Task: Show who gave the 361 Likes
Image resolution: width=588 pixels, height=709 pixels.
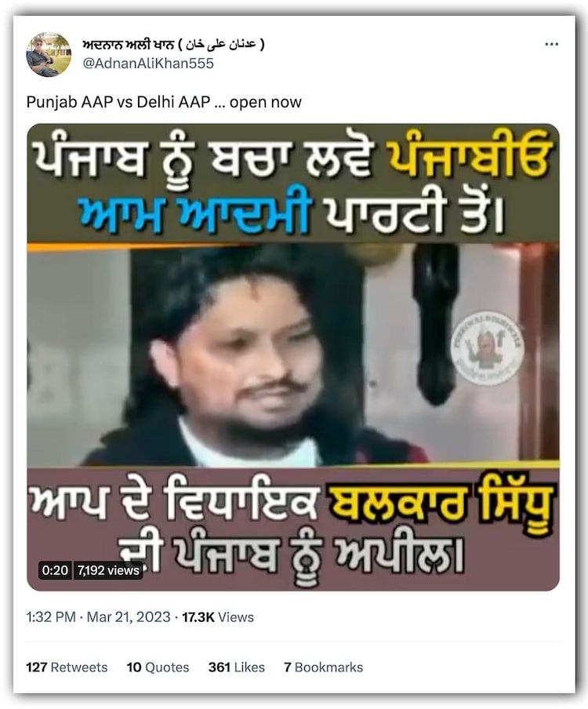Action: click(x=236, y=667)
